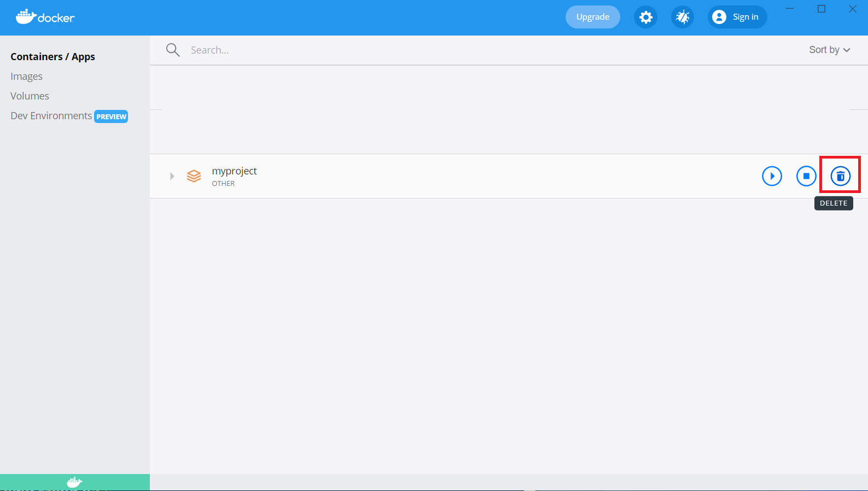The image size is (868, 491).
Task: Click the Upgrade button
Action: pos(592,17)
